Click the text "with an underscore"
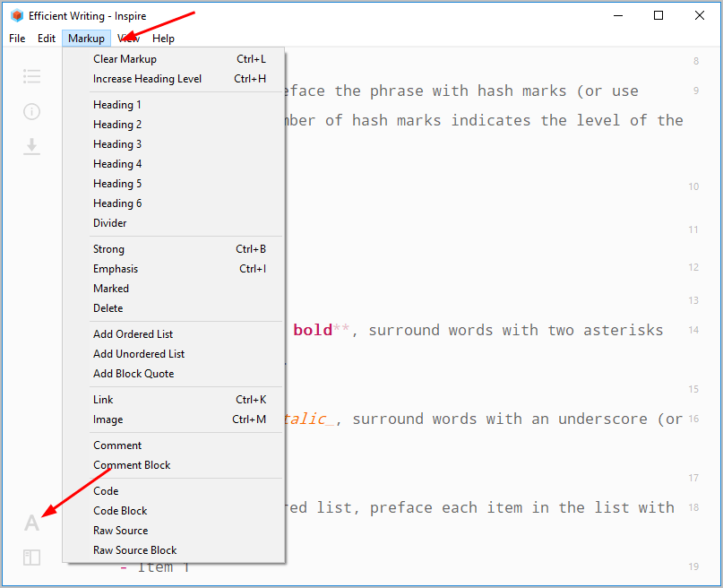The height and width of the screenshot is (588, 723). (566, 419)
